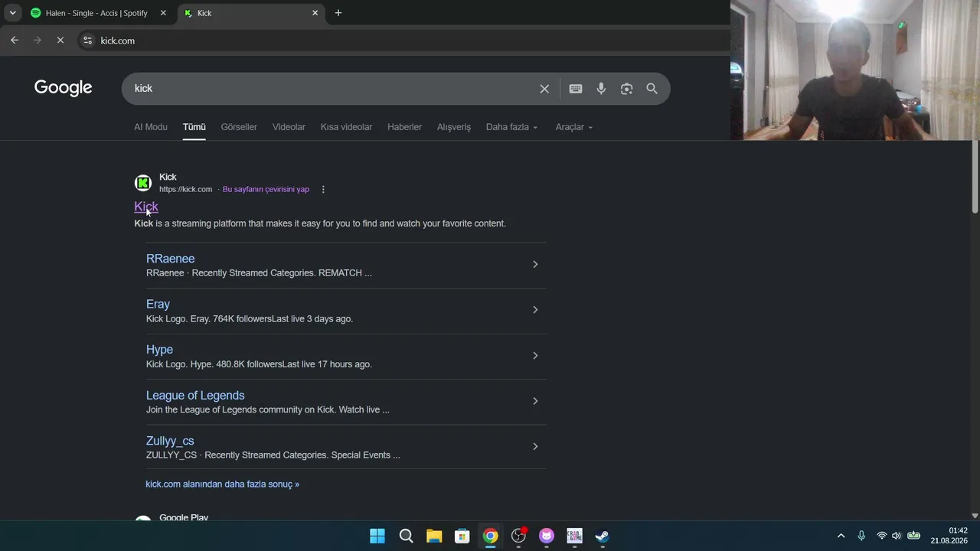View site information icon in address bar
The width and height of the screenshot is (980, 551).
pyautogui.click(x=88, y=41)
